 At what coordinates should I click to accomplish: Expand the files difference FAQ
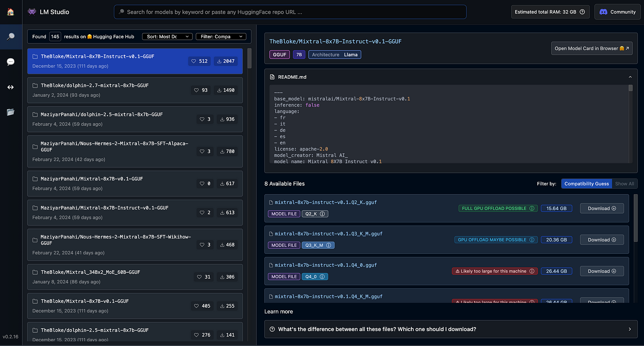(x=451, y=329)
